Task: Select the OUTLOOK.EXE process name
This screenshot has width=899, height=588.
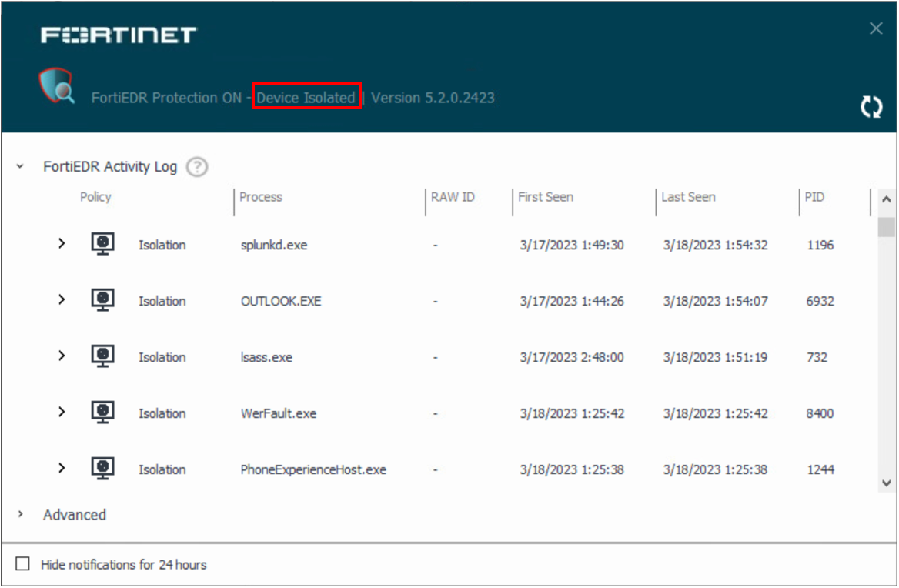Action: coord(281,302)
